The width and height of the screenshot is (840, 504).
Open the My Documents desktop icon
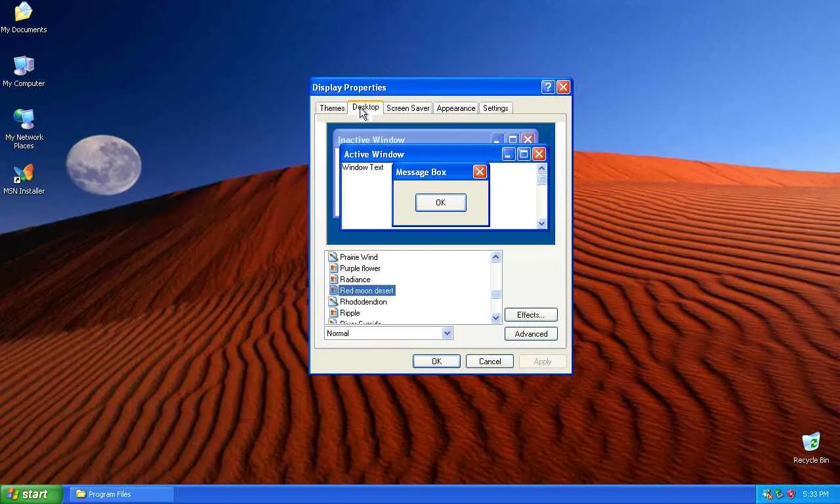24,18
